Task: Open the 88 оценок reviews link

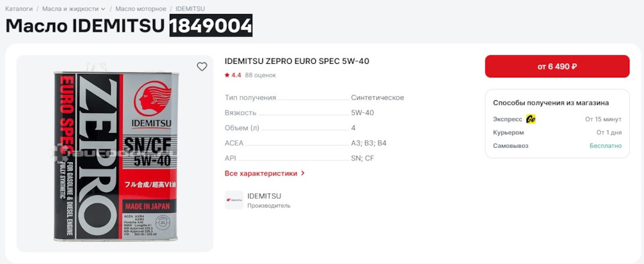Action: (x=260, y=75)
